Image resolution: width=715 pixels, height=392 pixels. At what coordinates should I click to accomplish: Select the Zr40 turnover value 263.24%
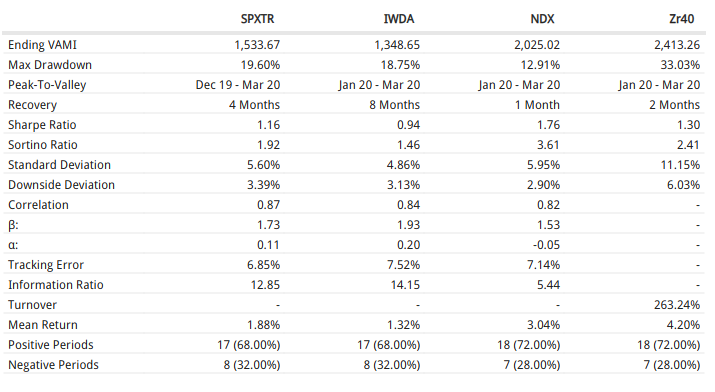coord(677,304)
